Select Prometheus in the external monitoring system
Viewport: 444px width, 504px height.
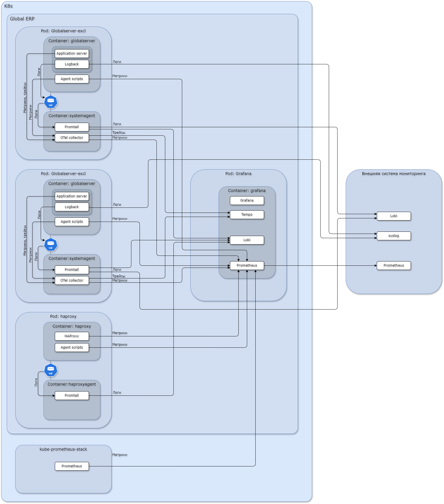[393, 265]
